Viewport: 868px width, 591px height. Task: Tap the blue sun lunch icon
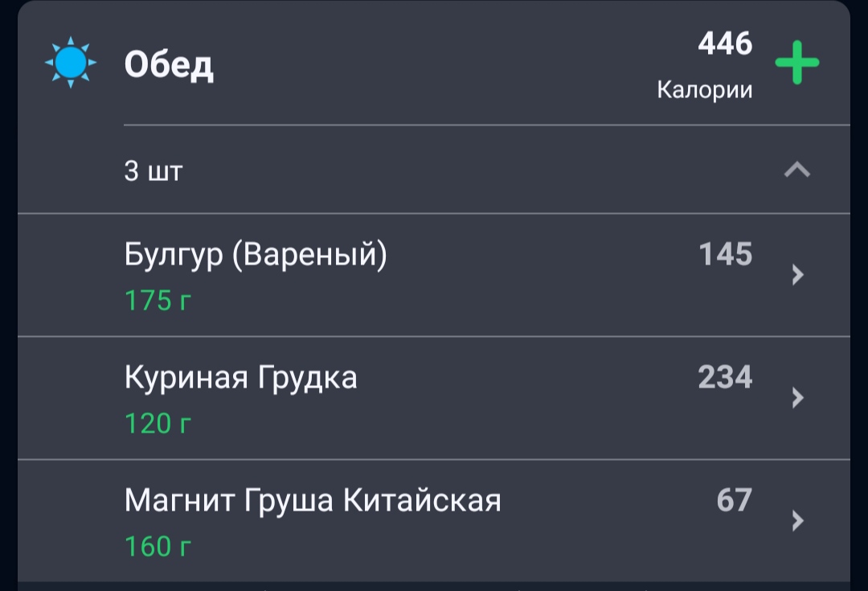70,63
